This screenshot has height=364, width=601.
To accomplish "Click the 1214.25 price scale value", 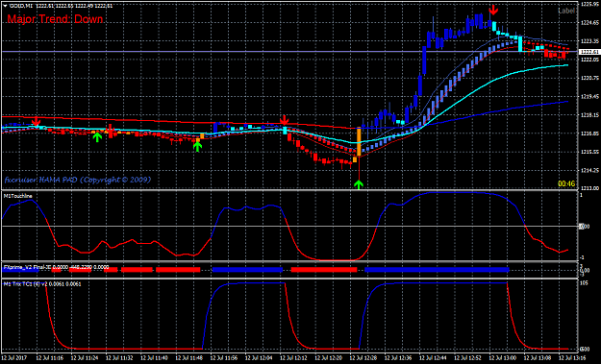I will click(x=589, y=171).
